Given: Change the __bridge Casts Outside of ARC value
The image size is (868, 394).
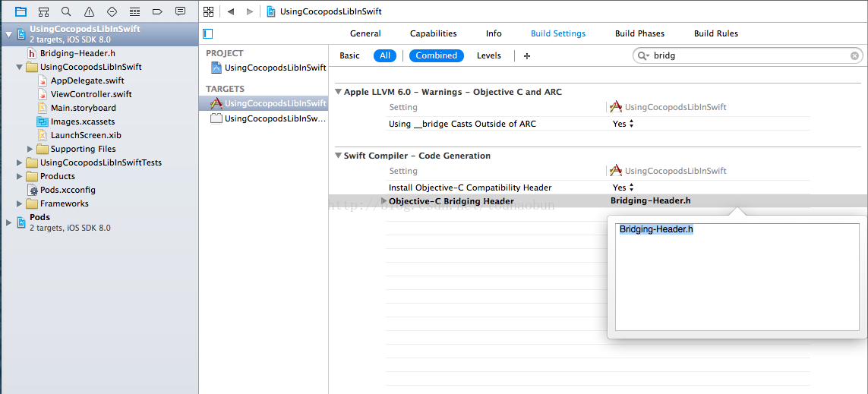Looking at the screenshot, I should pyautogui.click(x=623, y=124).
